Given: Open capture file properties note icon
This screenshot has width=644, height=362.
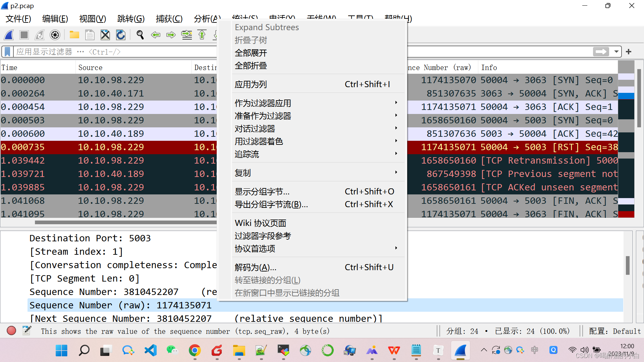Looking at the screenshot, I should 27,331.
